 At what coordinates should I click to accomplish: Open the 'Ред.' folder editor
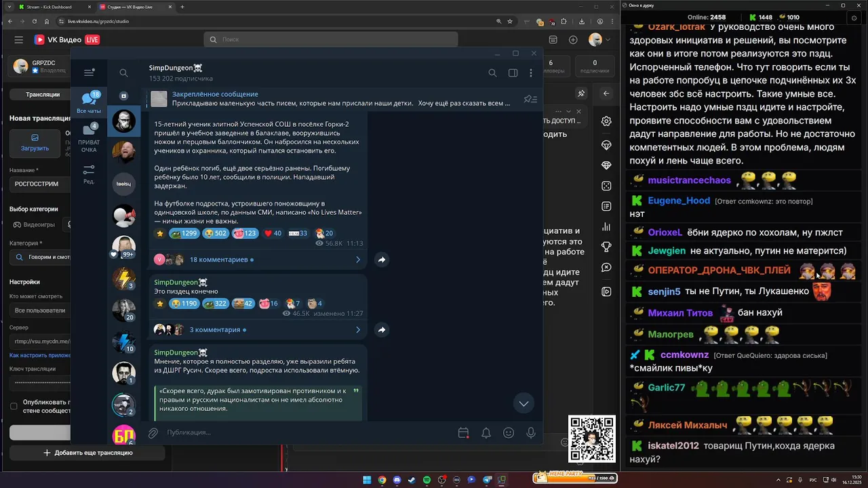coord(89,174)
